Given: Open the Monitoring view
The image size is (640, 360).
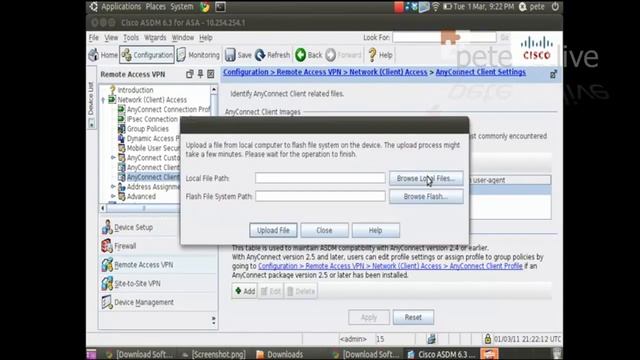Looking at the screenshot, I should point(198,55).
